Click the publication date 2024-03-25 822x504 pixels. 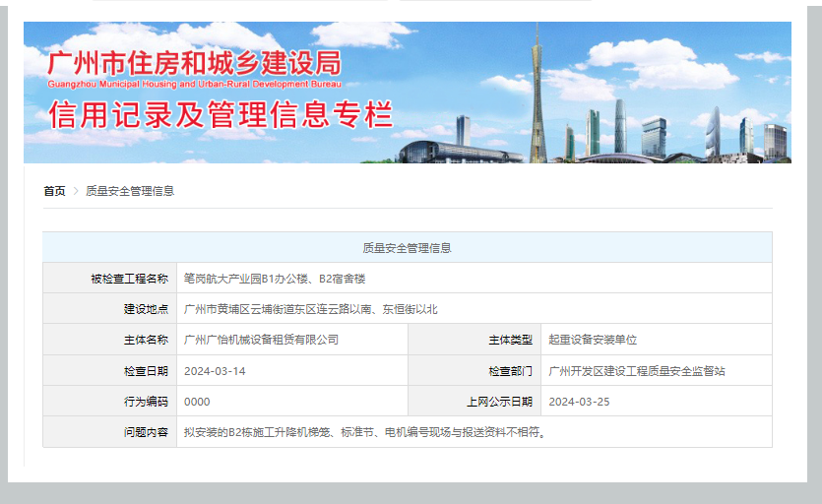(579, 402)
